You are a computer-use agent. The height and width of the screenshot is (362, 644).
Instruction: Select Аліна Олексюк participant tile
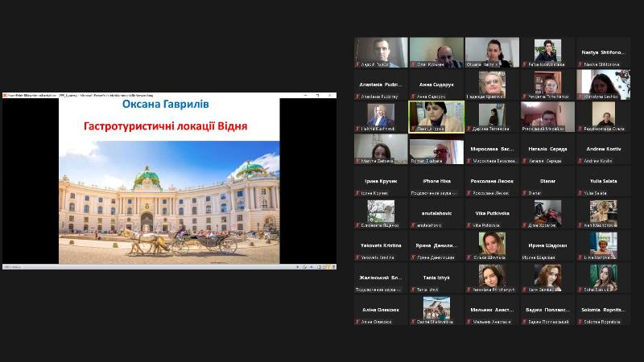(381, 310)
